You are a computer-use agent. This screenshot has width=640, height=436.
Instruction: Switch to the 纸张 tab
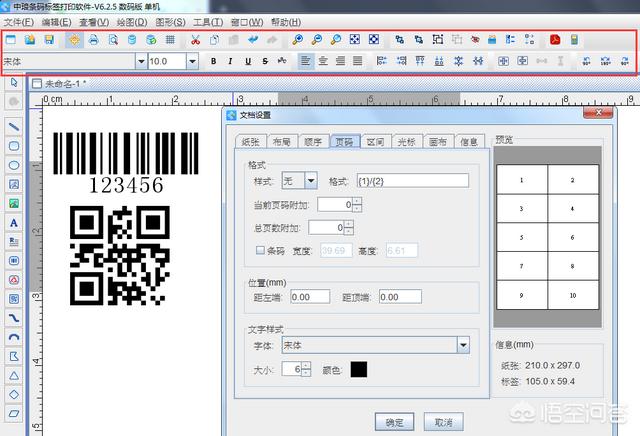point(251,142)
